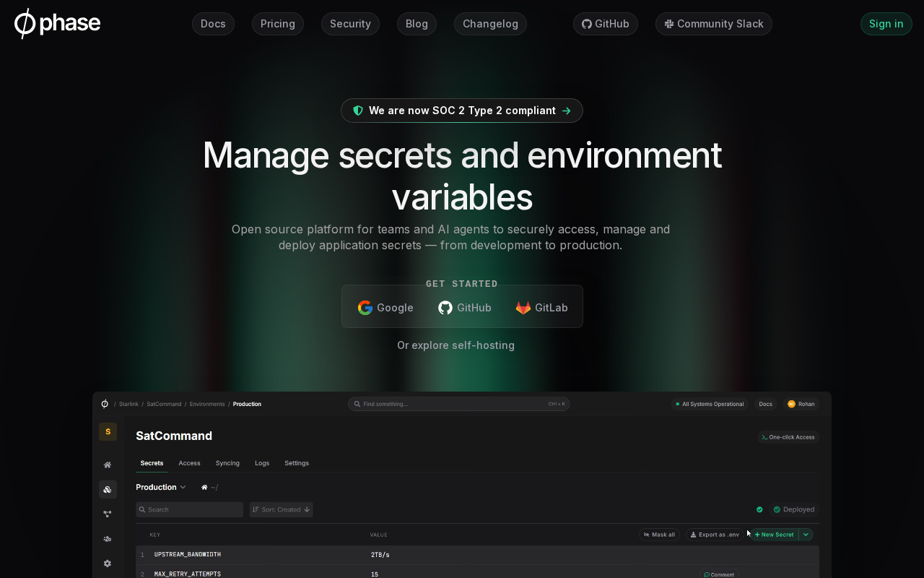Viewport: 924px width, 578px height.
Task: Click the New Secret button
Action: (774, 535)
